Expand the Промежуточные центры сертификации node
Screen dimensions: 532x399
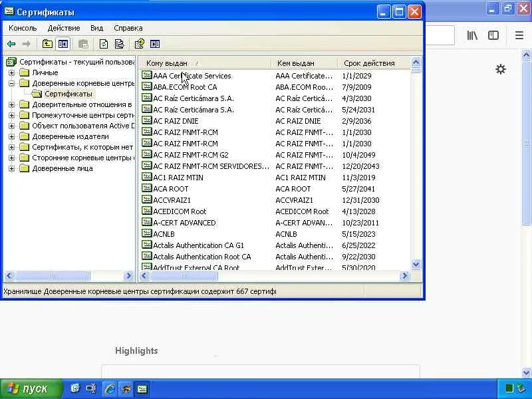click(11, 115)
